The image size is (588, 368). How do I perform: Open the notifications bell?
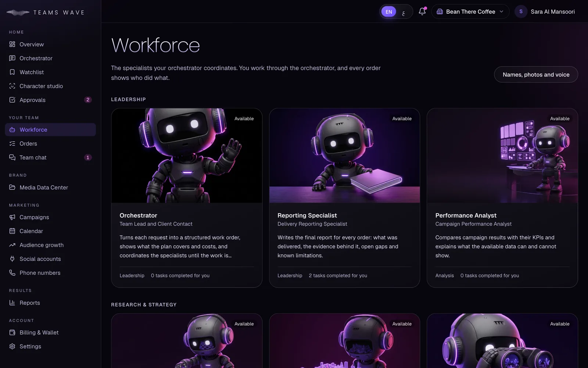(x=422, y=11)
